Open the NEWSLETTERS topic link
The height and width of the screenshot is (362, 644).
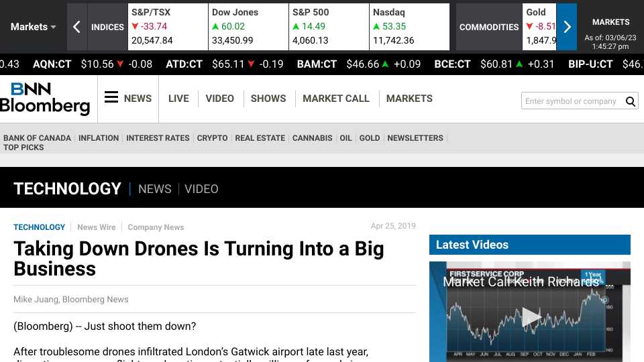(415, 138)
